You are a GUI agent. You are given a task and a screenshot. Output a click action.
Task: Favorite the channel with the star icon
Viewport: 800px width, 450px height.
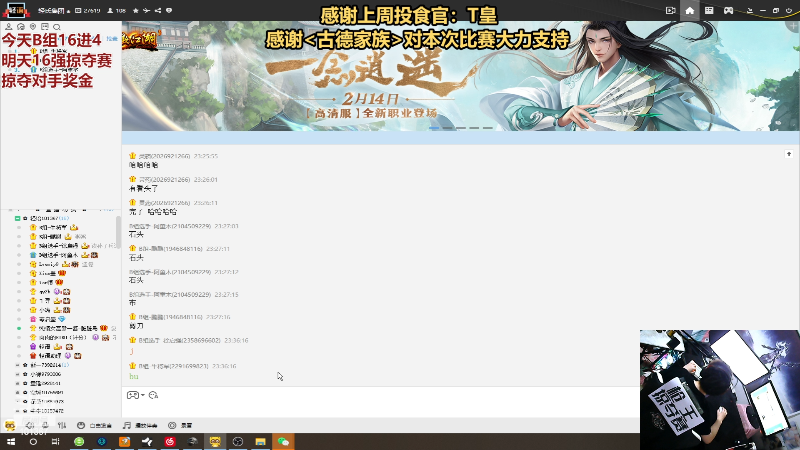tap(136, 10)
